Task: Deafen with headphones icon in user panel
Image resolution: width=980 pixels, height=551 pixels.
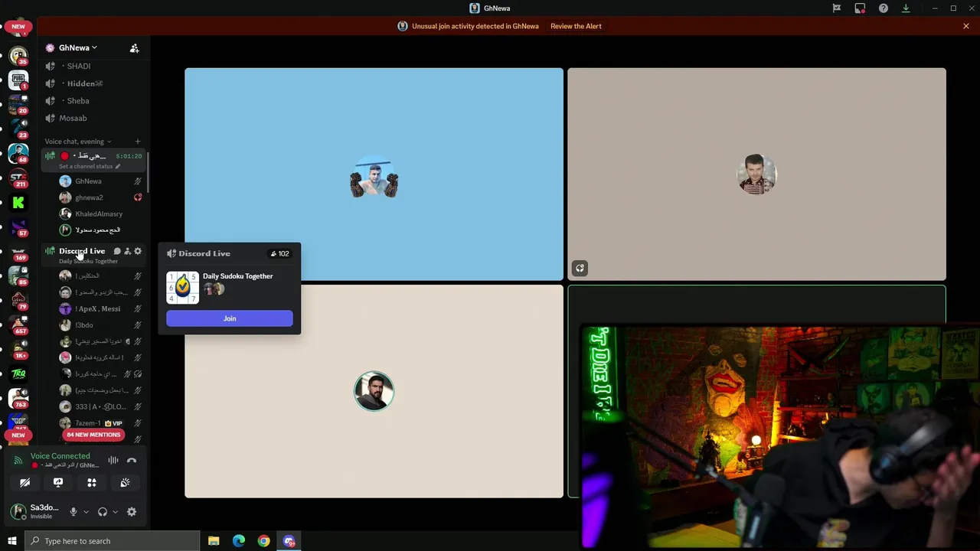Action: [x=103, y=512]
